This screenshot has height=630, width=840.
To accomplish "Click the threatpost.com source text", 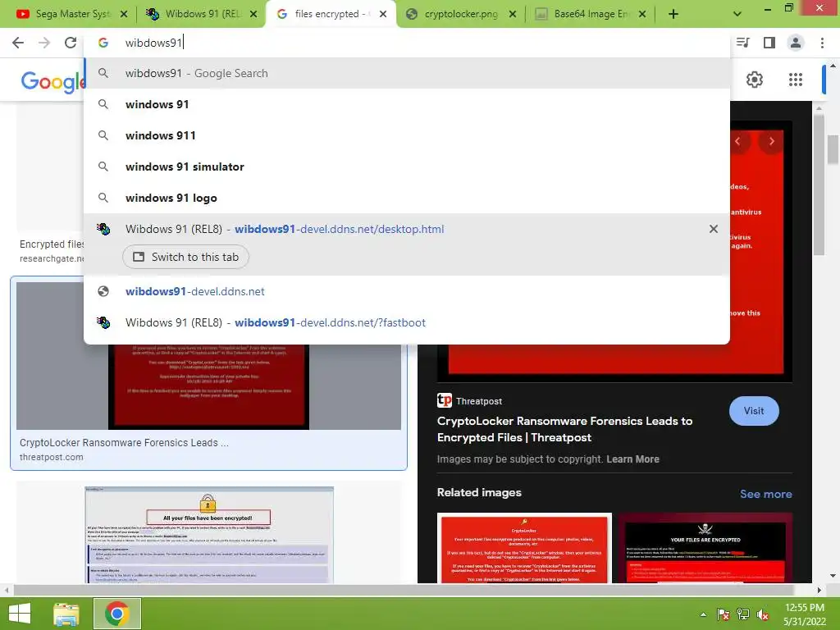I will (52, 457).
